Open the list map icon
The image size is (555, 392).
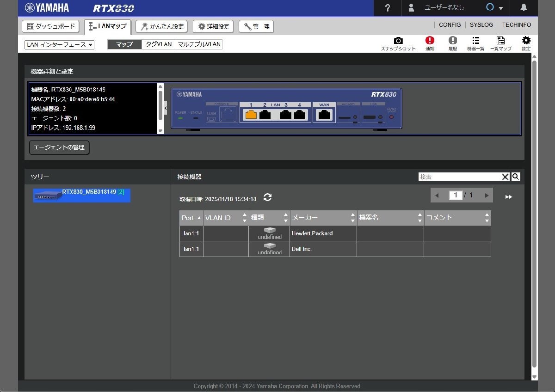tap(500, 41)
